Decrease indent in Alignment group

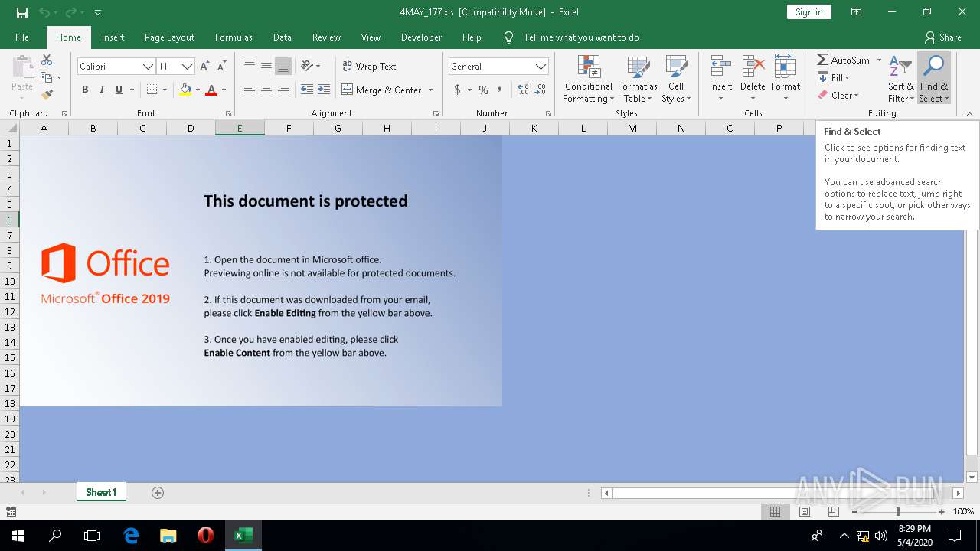pos(306,90)
